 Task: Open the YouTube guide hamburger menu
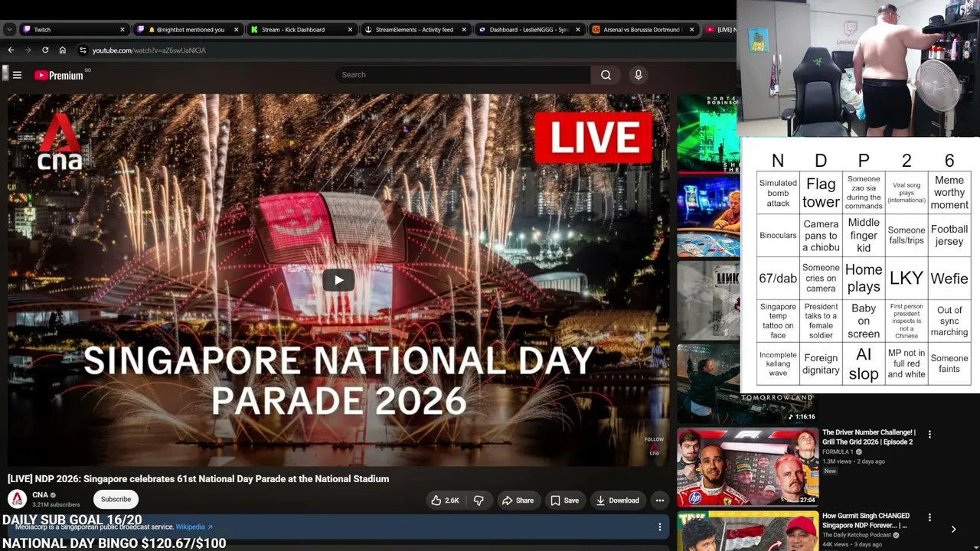[17, 75]
